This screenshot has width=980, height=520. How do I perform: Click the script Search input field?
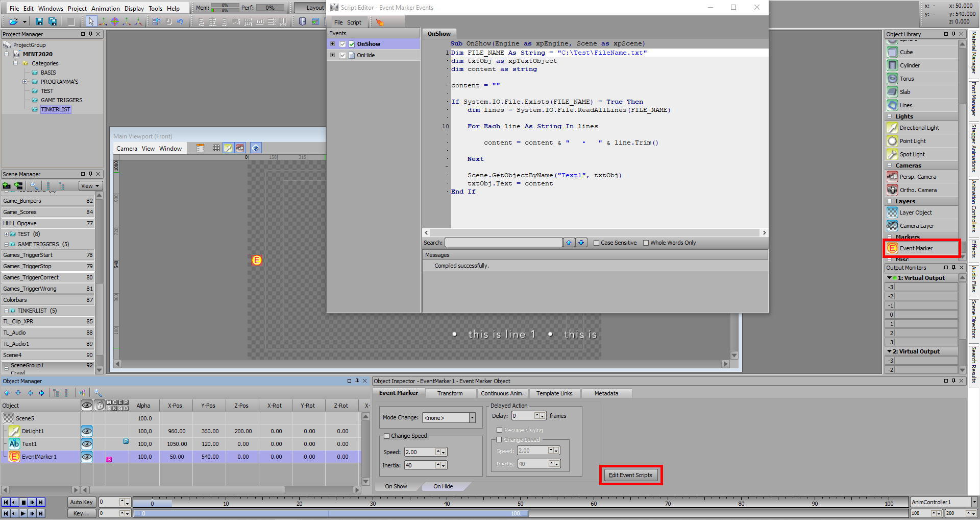click(503, 243)
